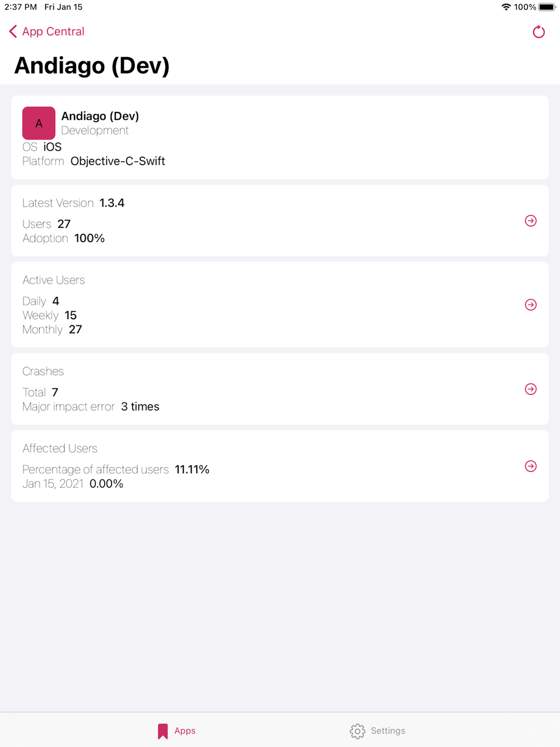The image size is (560, 747).
Task: Open Crashes details arrow icon
Action: (531, 389)
